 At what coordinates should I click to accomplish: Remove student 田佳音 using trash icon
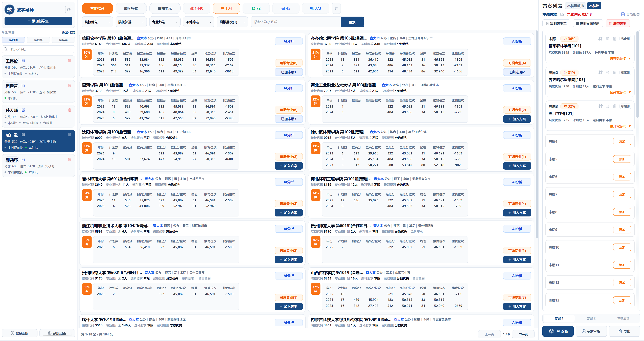coord(70,85)
